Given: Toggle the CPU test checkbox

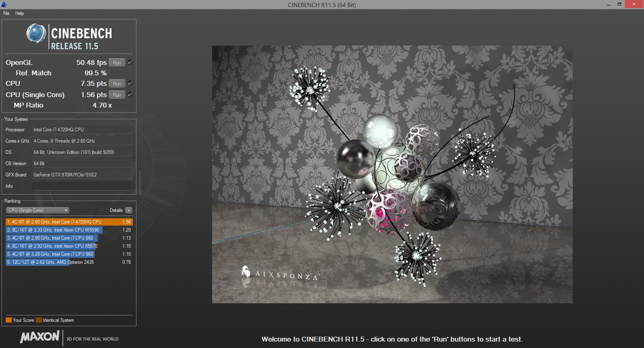Looking at the screenshot, I should click(x=130, y=83).
